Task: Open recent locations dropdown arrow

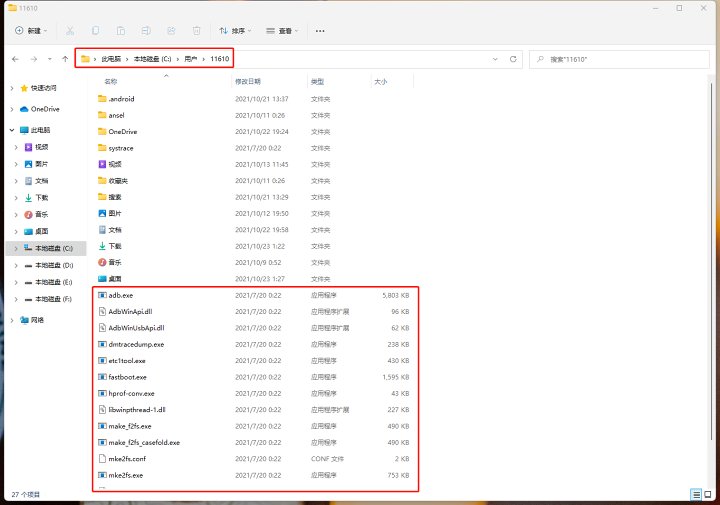Action: click(x=50, y=59)
